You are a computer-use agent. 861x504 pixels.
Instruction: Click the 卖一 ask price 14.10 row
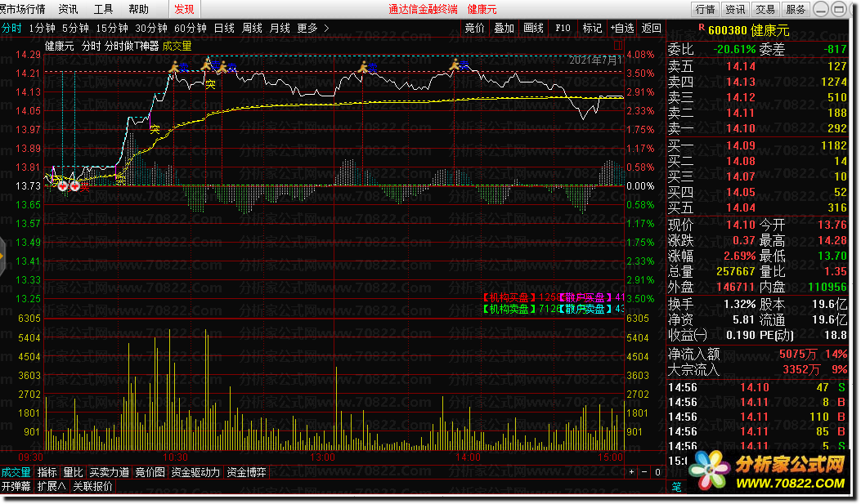click(757, 128)
